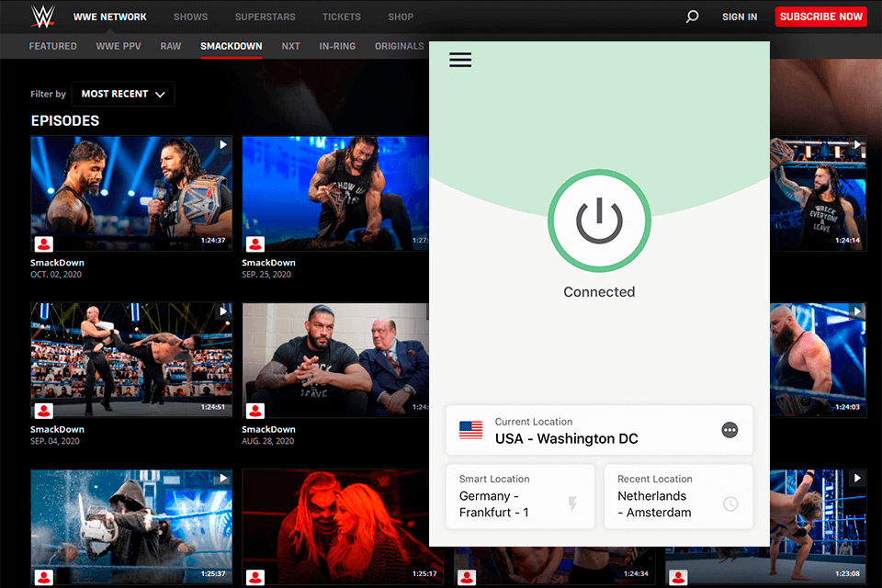Open SmackDown Sep. 25, 2020 thumbnail
The image size is (882, 588).
pos(335,194)
